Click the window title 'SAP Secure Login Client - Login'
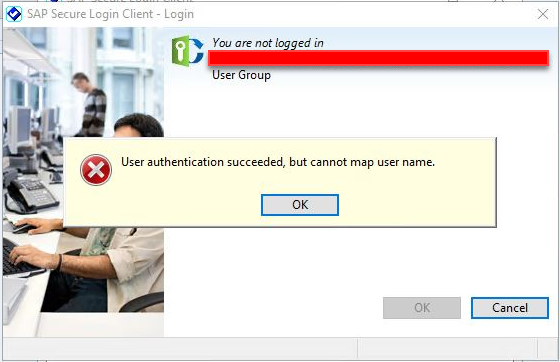The image size is (560, 362). coord(110,14)
